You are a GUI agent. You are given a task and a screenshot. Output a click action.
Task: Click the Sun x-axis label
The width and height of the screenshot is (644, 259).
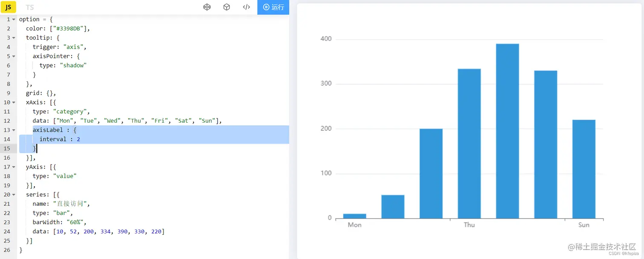(x=584, y=225)
